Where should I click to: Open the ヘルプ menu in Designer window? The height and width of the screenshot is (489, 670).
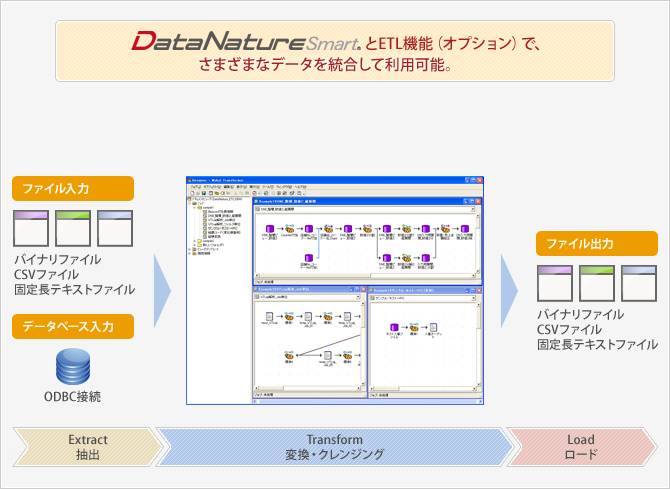(x=301, y=187)
